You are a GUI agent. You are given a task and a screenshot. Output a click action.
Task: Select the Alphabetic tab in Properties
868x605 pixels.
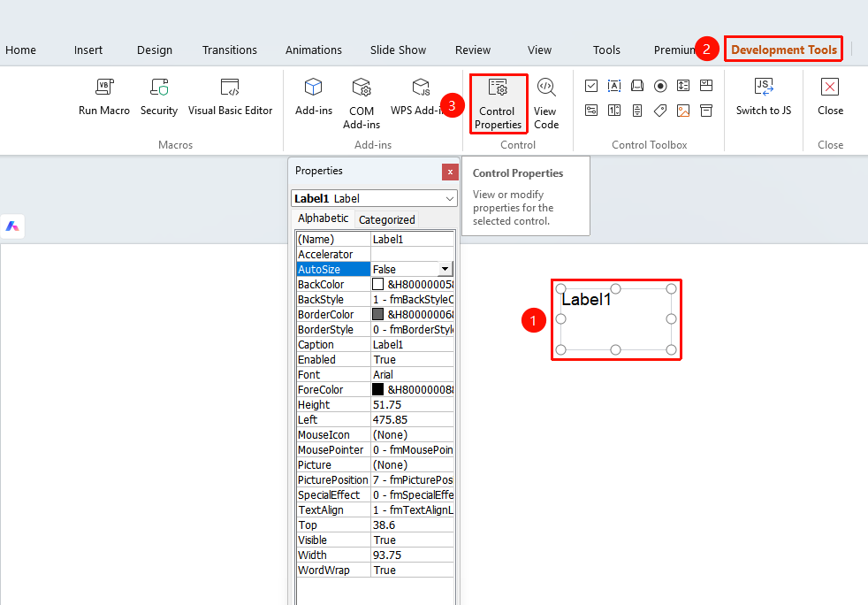pos(324,218)
